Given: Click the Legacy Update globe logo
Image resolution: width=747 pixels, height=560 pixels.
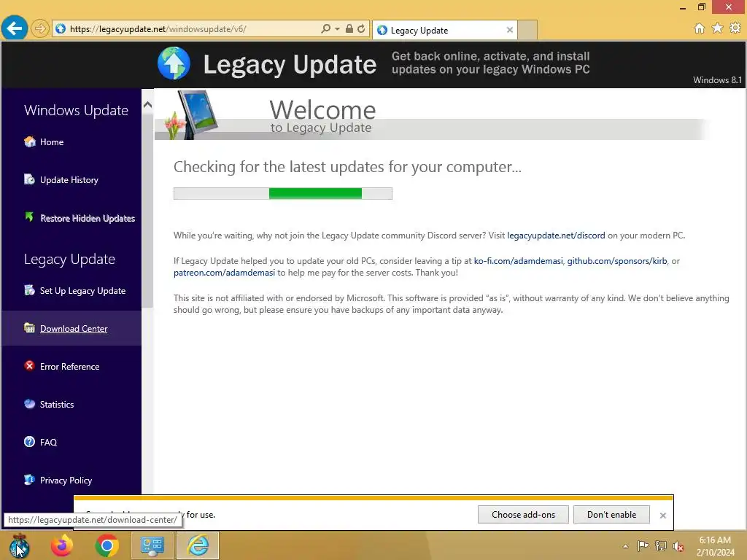Looking at the screenshot, I should point(174,63).
